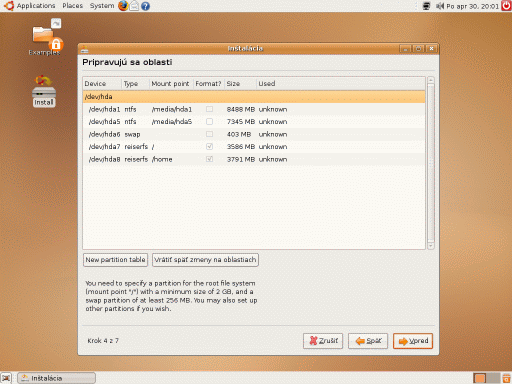Close the Inštalácia window
Image resolution: width=512 pixels, height=384 pixels.
431,49
